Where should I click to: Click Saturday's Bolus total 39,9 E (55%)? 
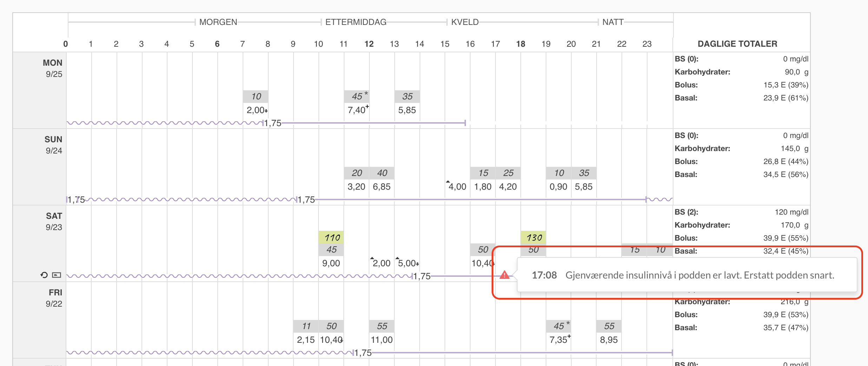[x=786, y=238]
